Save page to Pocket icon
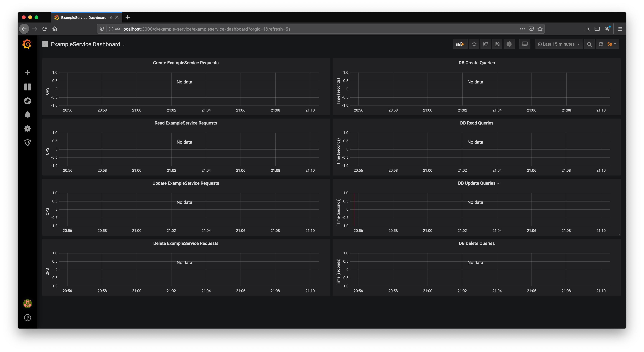The image size is (644, 352). click(x=531, y=29)
